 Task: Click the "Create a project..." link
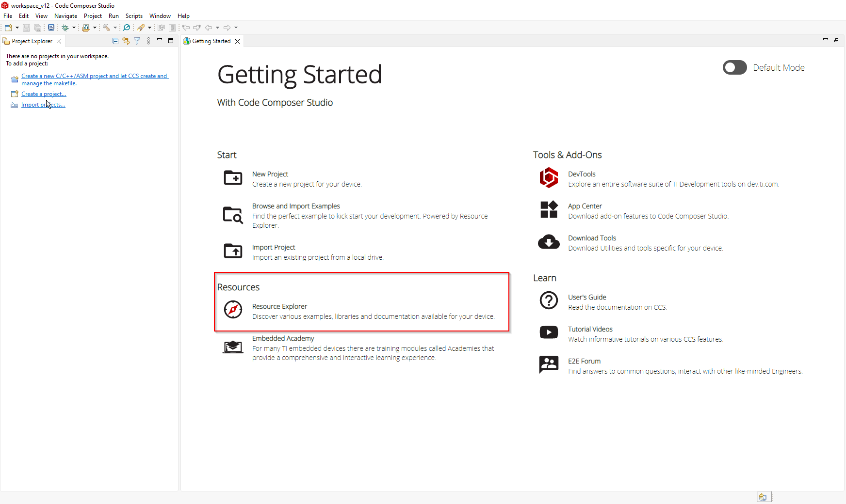(44, 94)
